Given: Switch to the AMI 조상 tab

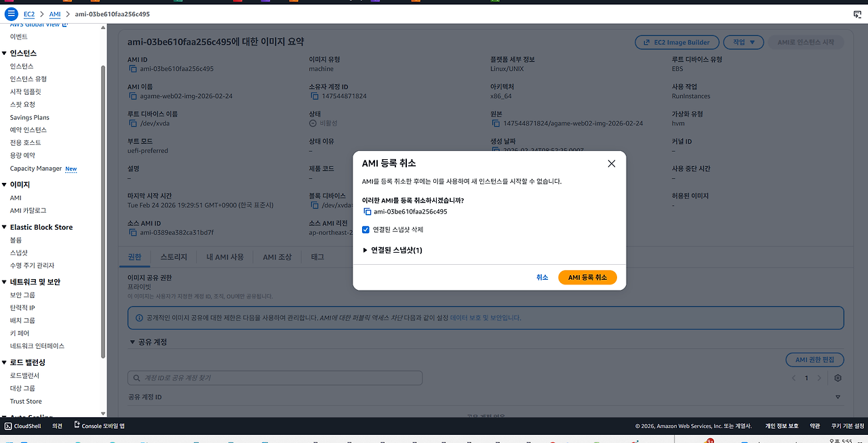Looking at the screenshot, I should click(277, 257).
